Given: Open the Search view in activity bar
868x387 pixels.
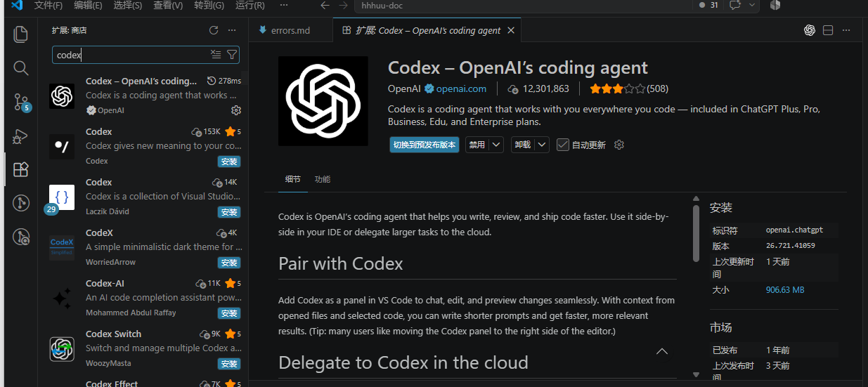Looking at the screenshot, I should click(21, 68).
